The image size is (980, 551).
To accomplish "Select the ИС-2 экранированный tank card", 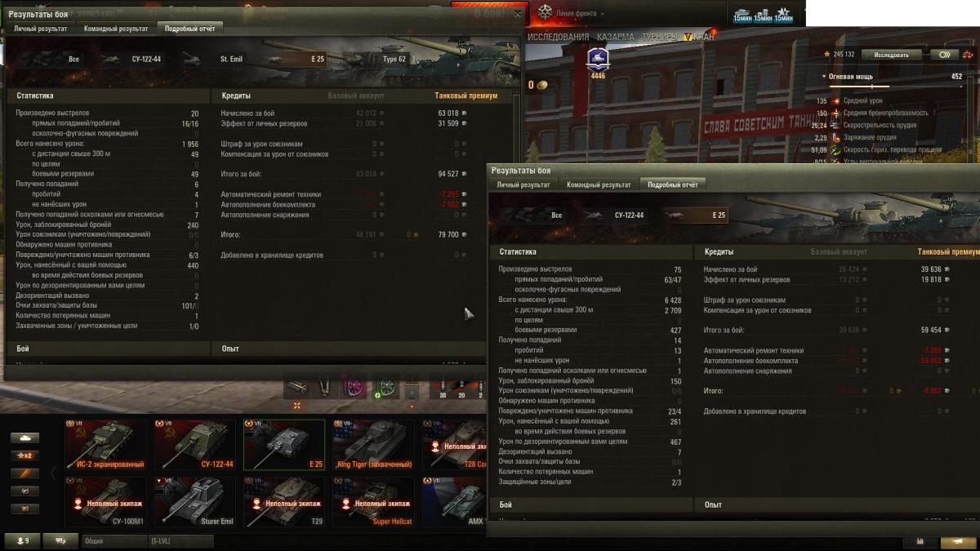I will pos(105,445).
